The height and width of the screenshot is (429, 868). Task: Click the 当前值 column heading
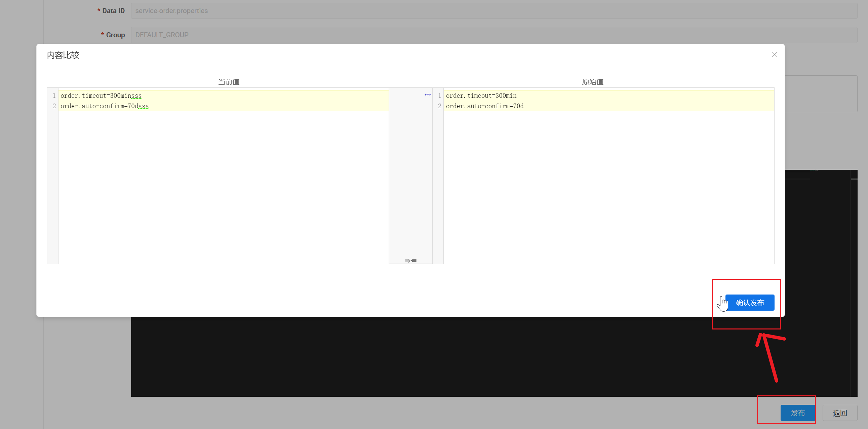pyautogui.click(x=229, y=82)
